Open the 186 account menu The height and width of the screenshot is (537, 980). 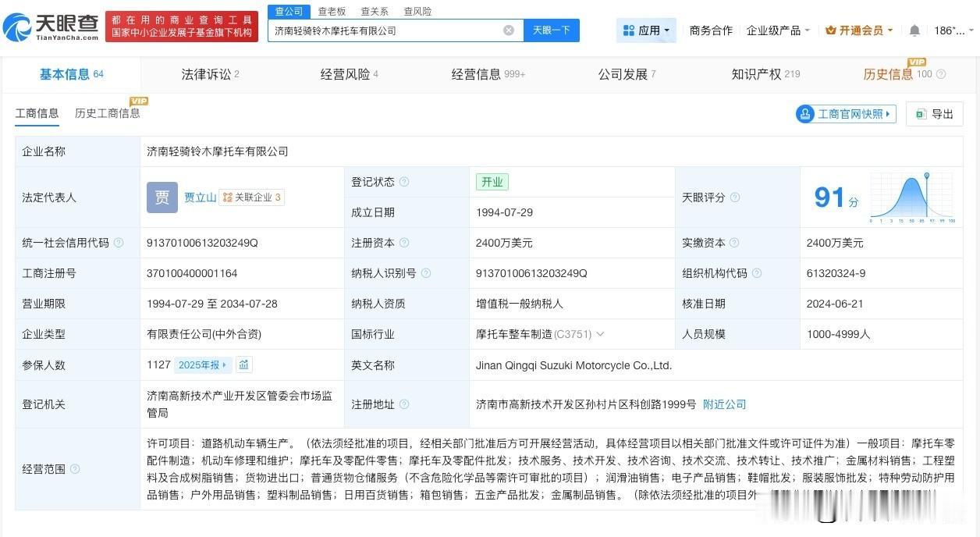coord(953,30)
